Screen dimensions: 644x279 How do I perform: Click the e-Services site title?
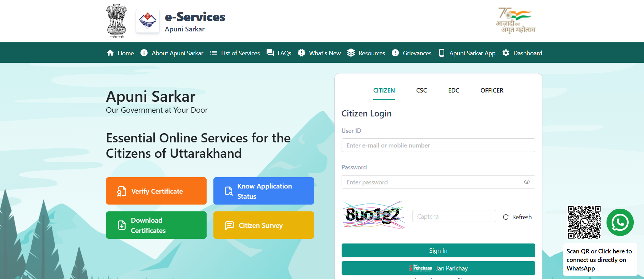pyautogui.click(x=195, y=17)
